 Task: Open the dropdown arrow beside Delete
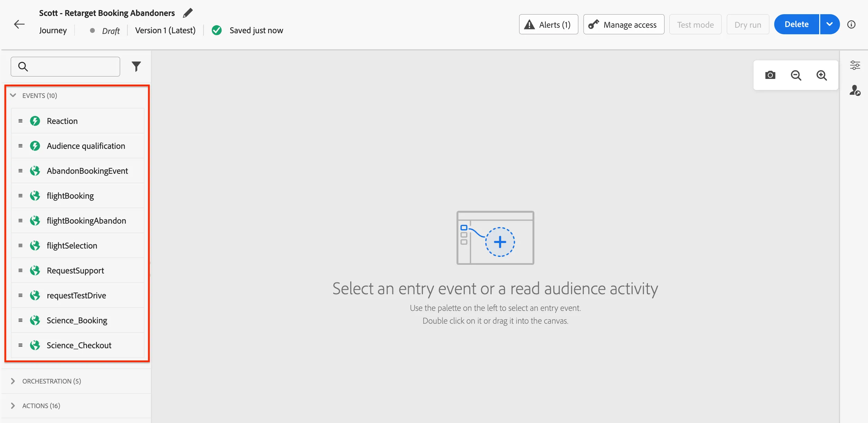[x=830, y=24]
